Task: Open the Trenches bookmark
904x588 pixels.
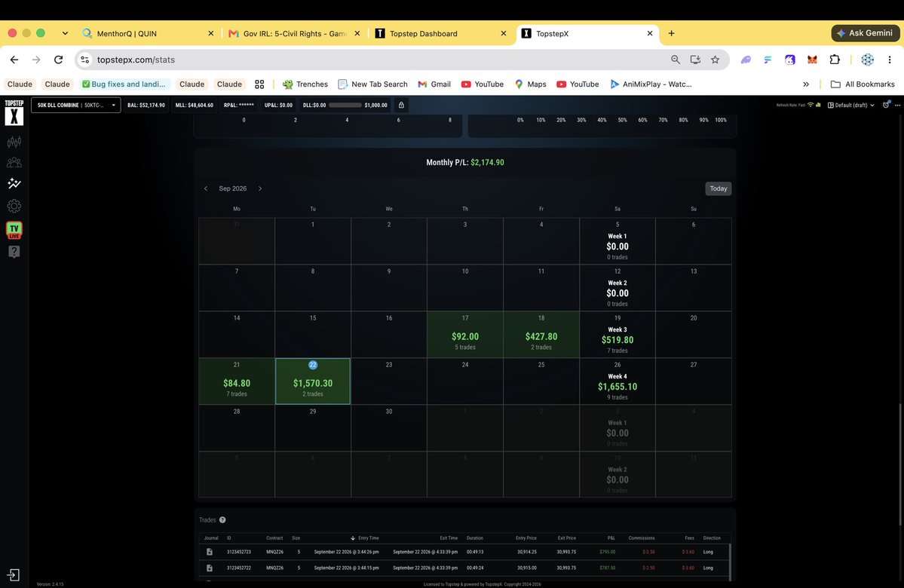Action: click(305, 84)
